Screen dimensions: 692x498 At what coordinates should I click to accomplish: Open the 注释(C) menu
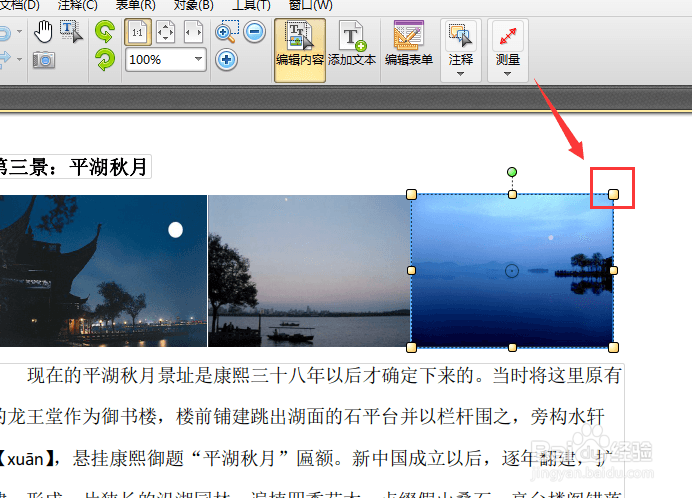[x=78, y=5]
